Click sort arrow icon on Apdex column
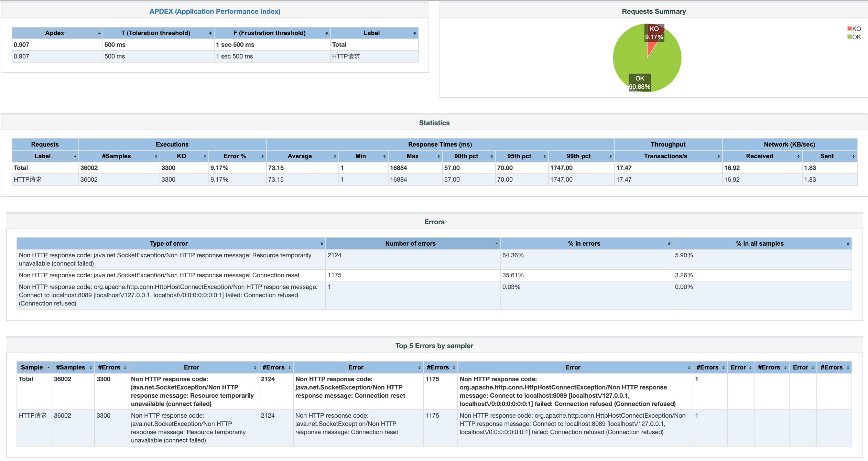Screen dimensions: 868x461 pos(99,33)
